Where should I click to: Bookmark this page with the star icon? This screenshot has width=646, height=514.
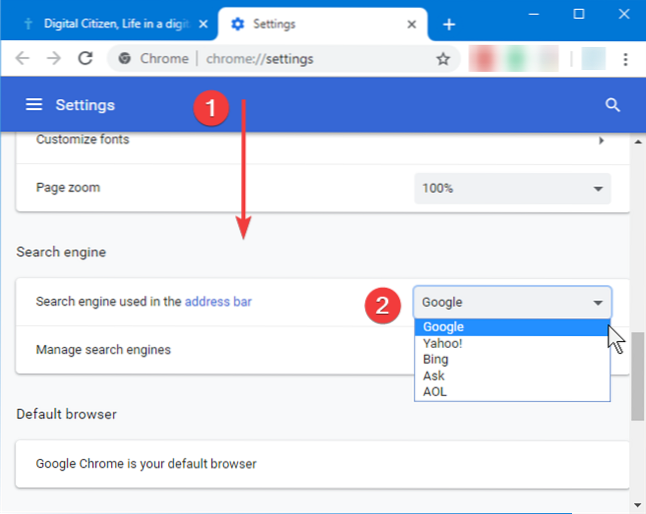(443, 59)
